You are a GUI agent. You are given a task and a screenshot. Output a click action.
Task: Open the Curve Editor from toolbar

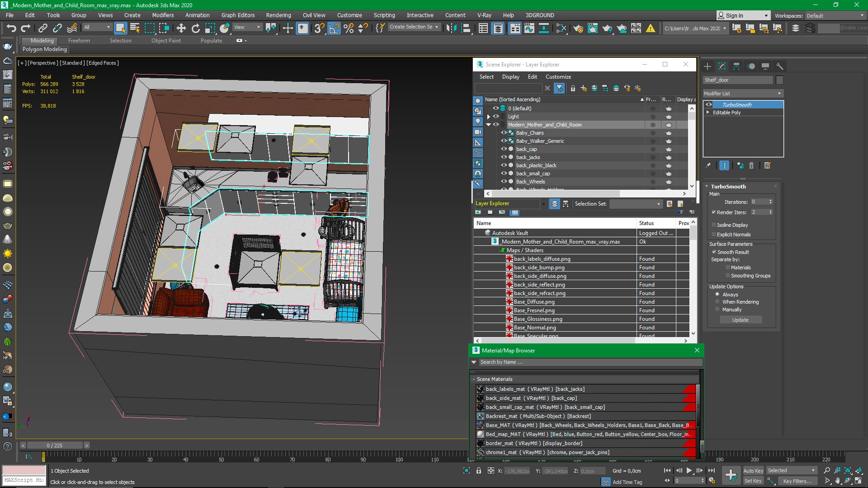529,28
